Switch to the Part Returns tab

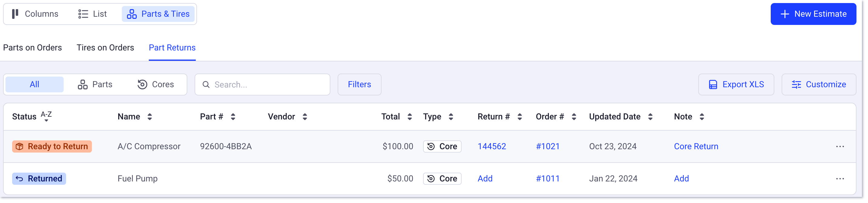coord(172,48)
